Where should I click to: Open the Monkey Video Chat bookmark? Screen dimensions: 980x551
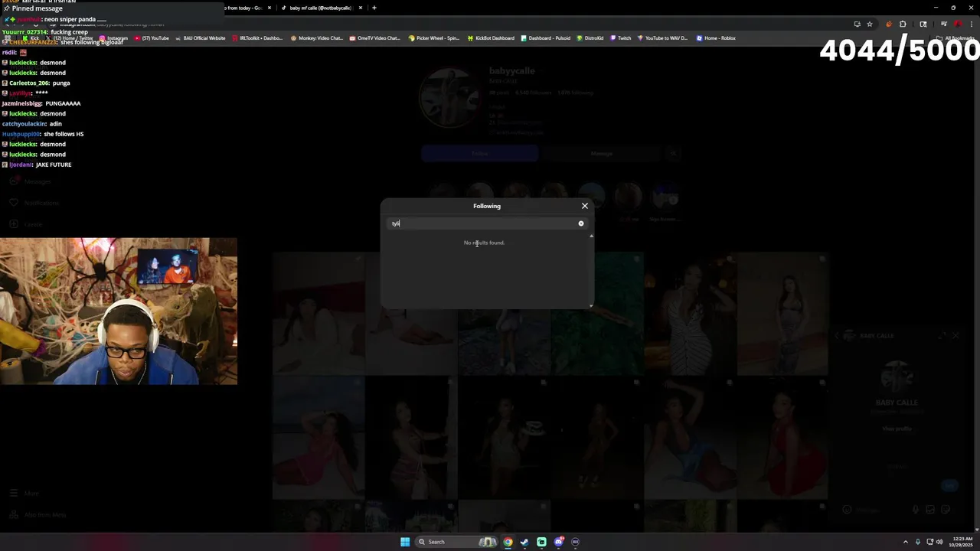click(x=318, y=38)
